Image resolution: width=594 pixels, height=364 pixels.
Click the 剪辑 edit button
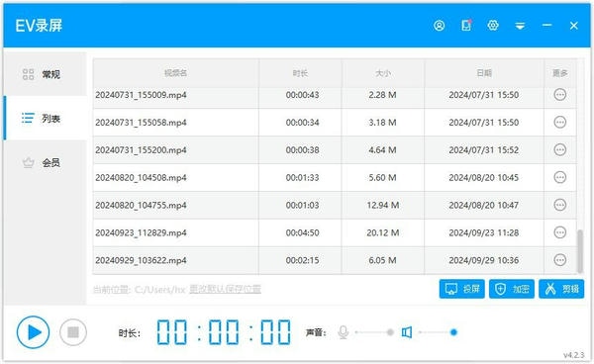pos(561,289)
